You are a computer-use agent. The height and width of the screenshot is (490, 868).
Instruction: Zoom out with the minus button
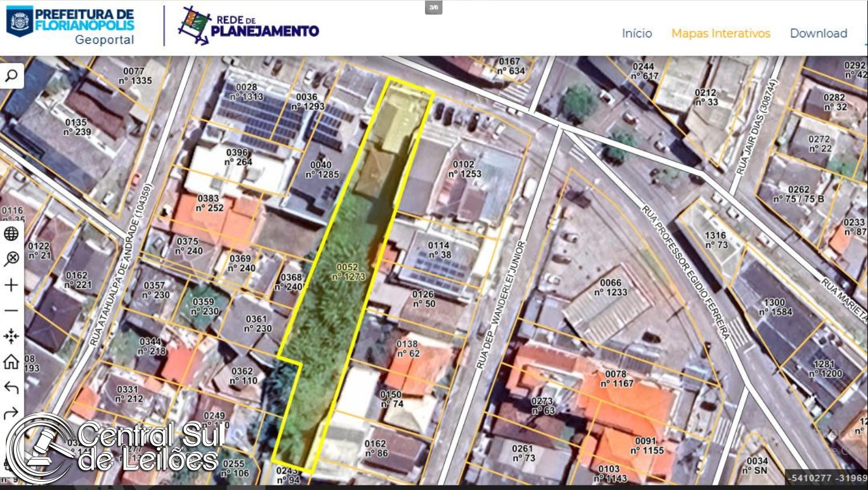point(11,310)
